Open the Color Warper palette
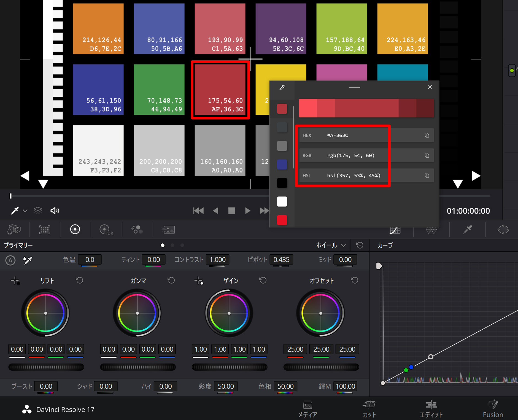 pos(431,230)
